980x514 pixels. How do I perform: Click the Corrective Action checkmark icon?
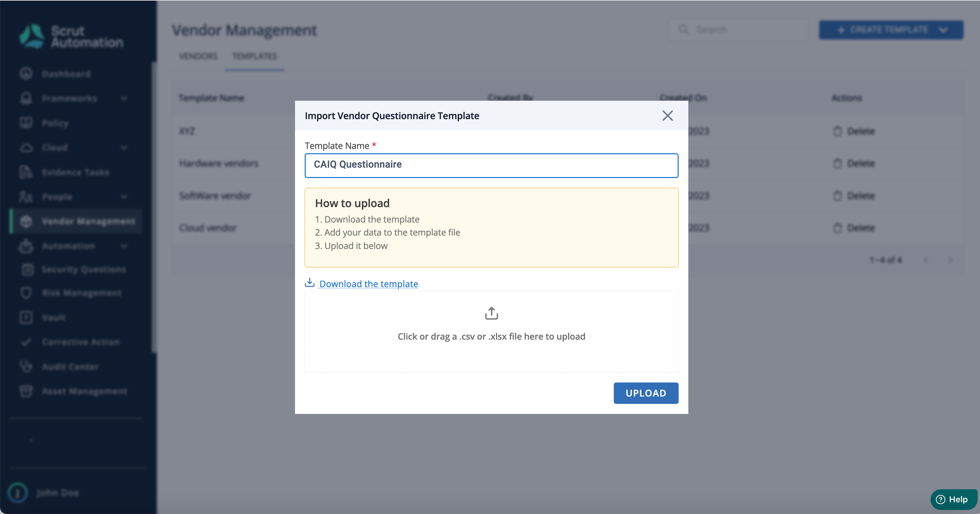26,342
